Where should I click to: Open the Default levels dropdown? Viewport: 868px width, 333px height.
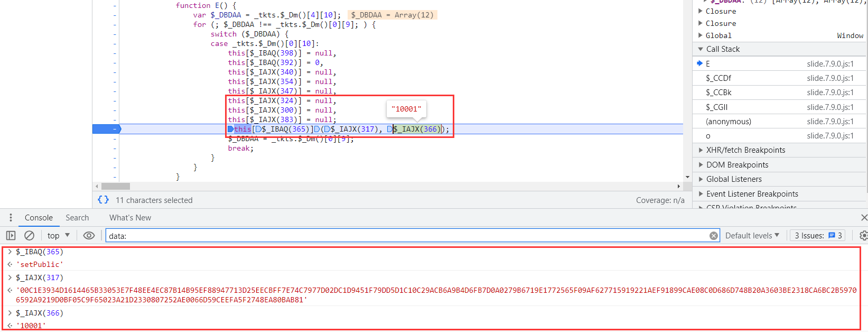coord(752,236)
